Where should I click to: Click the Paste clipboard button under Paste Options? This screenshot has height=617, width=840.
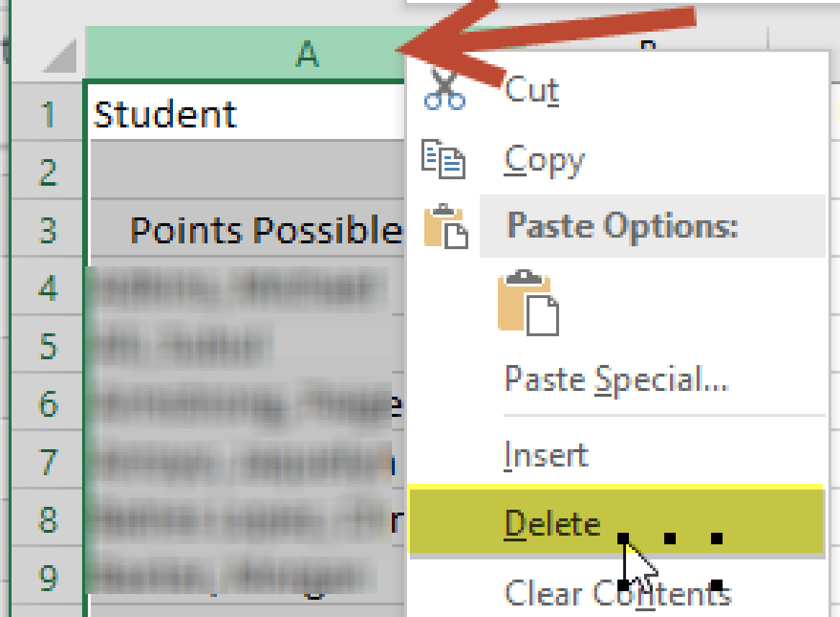[528, 303]
